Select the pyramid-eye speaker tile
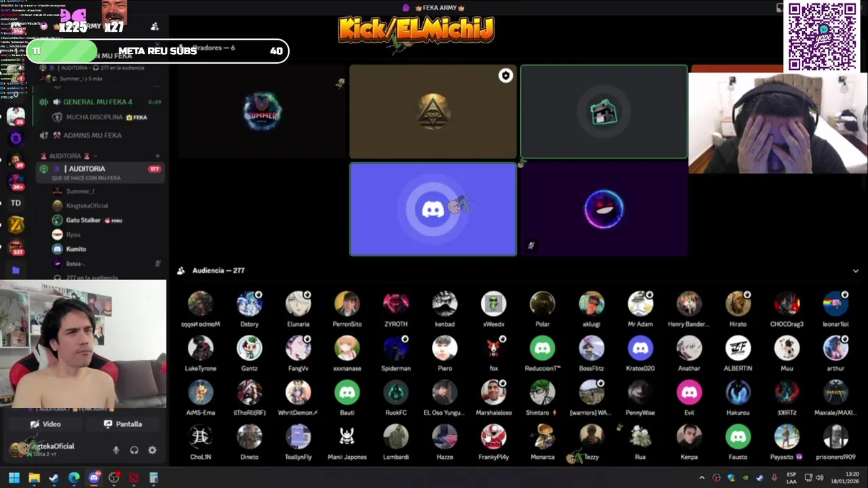This screenshot has width=868, height=488. [x=433, y=112]
